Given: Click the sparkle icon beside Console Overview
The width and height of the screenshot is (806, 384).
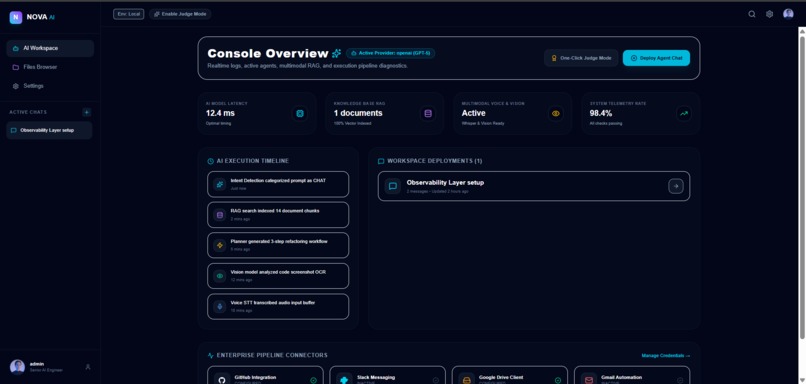Looking at the screenshot, I should point(336,53).
